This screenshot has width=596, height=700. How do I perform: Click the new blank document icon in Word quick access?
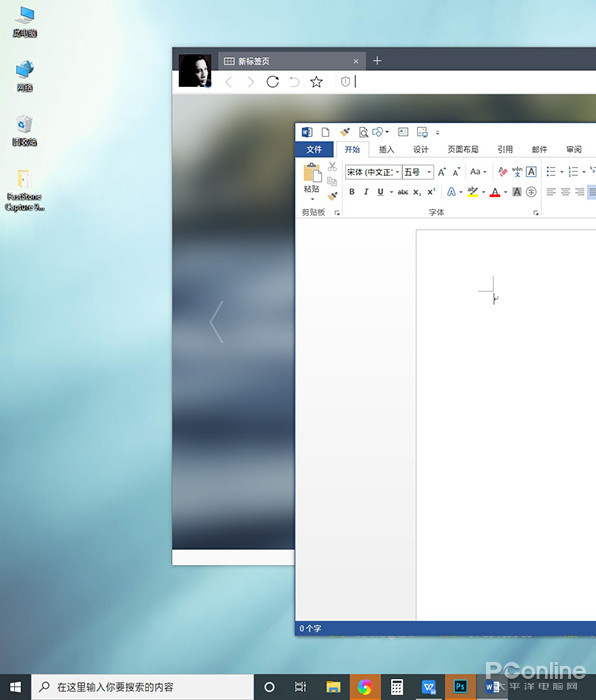325,132
